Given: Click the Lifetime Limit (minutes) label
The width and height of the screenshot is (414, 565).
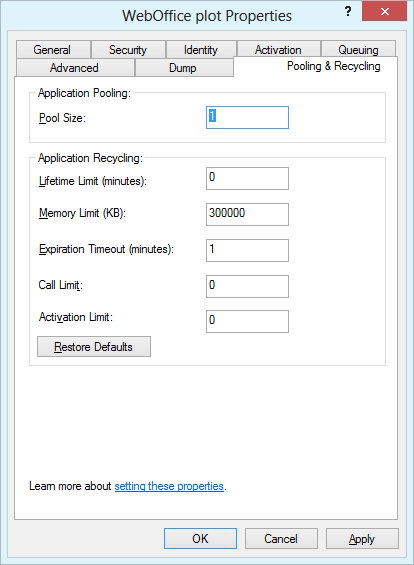Looking at the screenshot, I should [93, 181].
